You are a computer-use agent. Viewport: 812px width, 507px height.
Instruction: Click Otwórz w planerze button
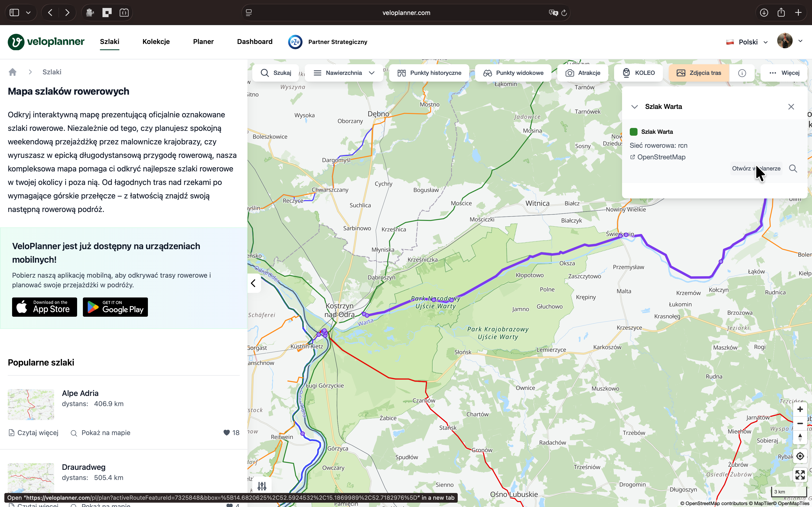[756, 168]
